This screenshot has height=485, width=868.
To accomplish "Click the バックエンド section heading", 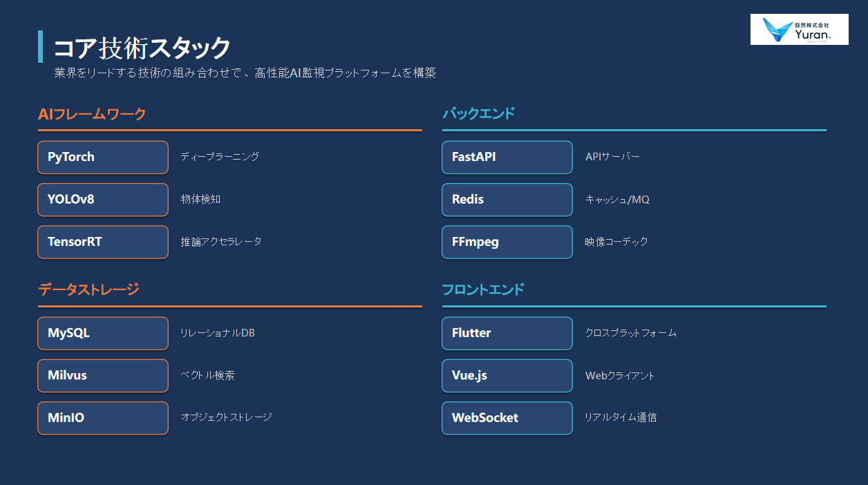I will click(479, 113).
